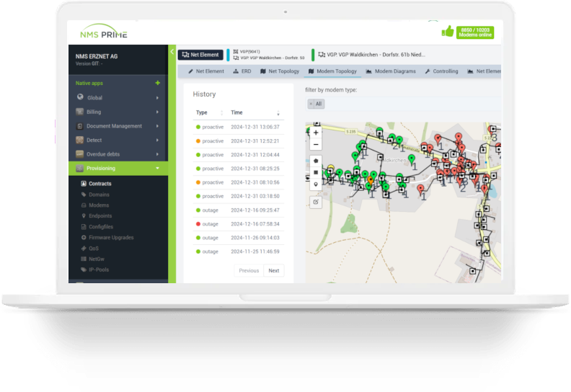
Task: Open Configfiles under Provisioning
Action: [97, 227]
